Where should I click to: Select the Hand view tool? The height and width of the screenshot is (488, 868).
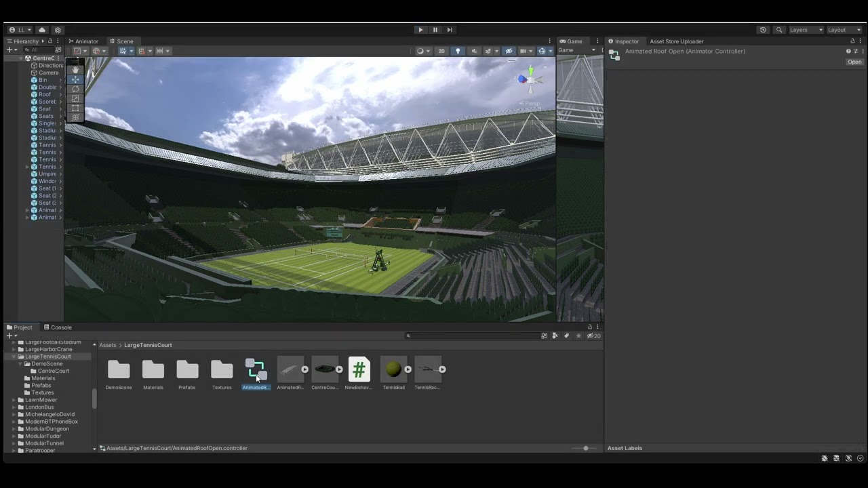click(x=75, y=70)
